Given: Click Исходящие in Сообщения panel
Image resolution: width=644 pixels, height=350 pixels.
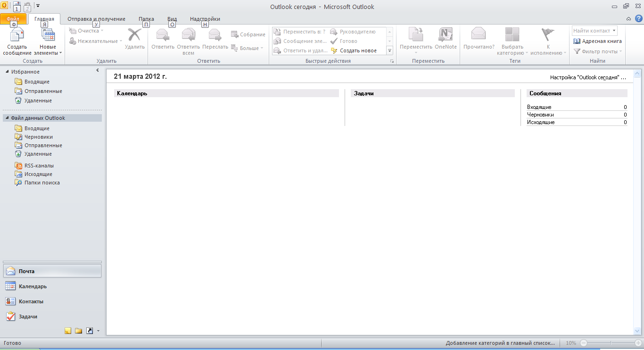Looking at the screenshot, I should pyautogui.click(x=541, y=122).
